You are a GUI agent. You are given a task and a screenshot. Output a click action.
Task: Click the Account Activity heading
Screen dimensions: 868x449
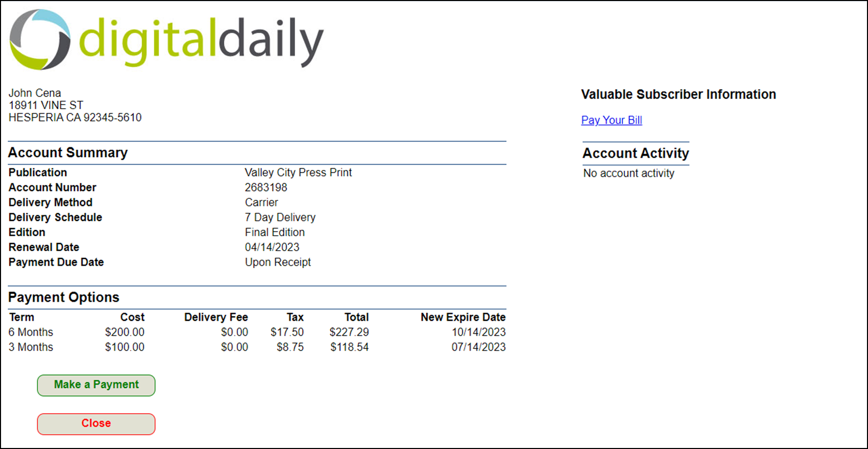pyautogui.click(x=635, y=153)
